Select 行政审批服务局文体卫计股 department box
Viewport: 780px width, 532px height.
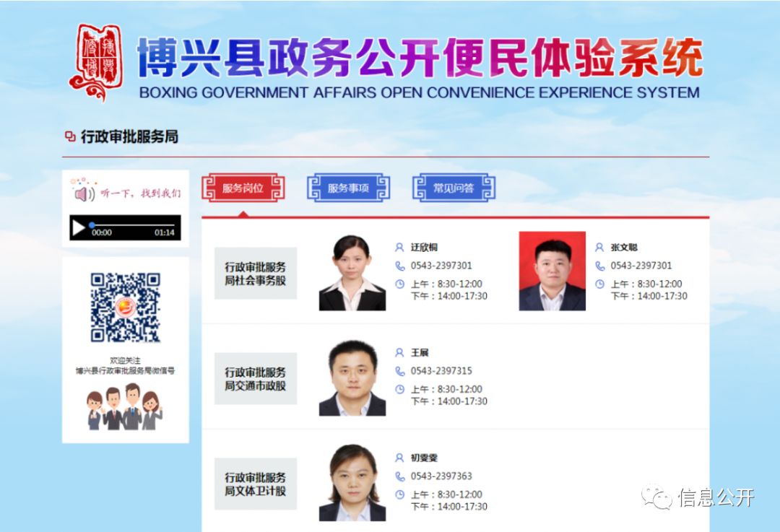[x=256, y=484]
